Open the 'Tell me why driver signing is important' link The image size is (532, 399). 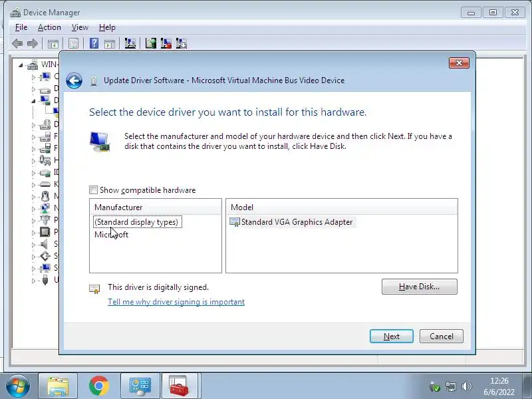coord(176,302)
